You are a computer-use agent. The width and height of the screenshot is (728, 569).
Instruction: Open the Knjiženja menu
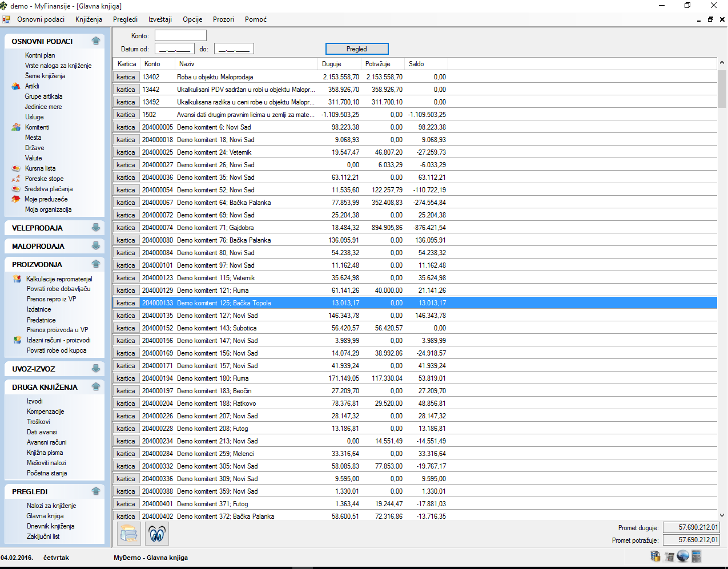[x=89, y=19]
